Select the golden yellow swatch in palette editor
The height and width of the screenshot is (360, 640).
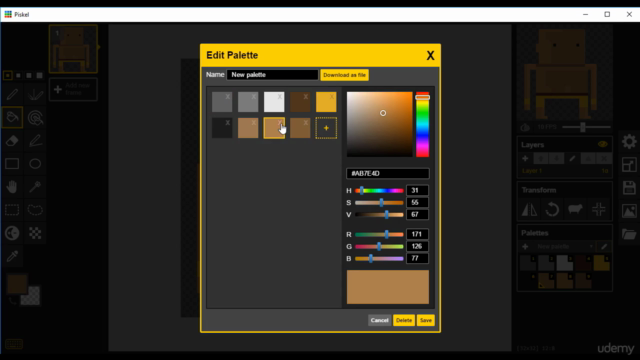[326, 102]
